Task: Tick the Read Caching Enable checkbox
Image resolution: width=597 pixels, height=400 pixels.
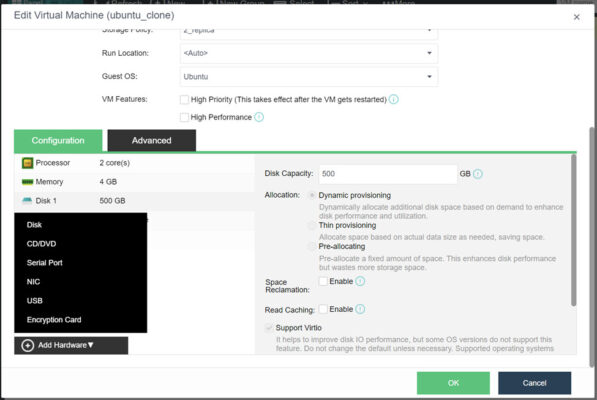Action: pyautogui.click(x=323, y=309)
